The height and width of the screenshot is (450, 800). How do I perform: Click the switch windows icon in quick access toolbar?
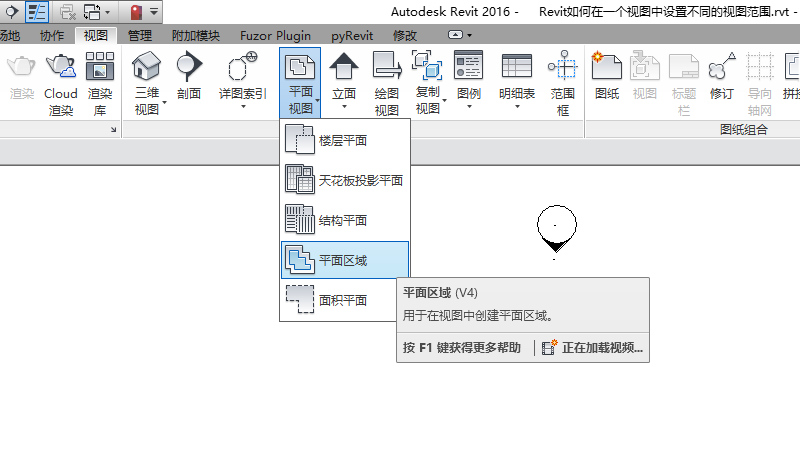pyautogui.click(x=92, y=11)
